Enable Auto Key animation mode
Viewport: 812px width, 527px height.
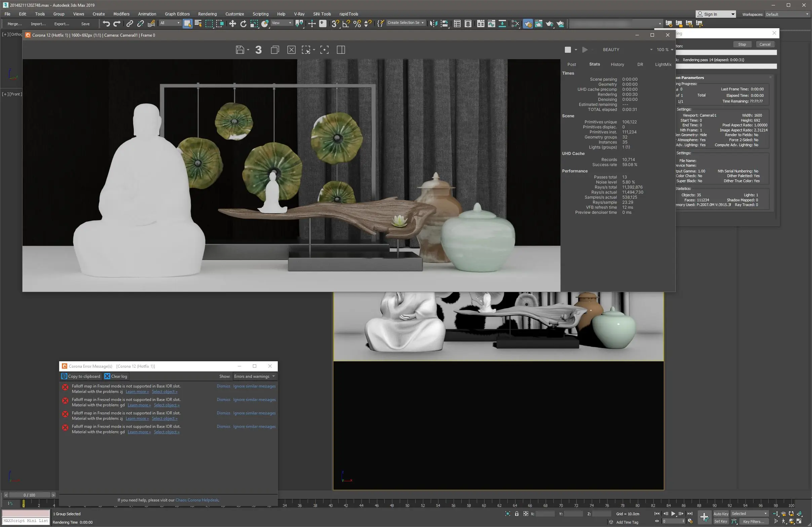(721, 513)
